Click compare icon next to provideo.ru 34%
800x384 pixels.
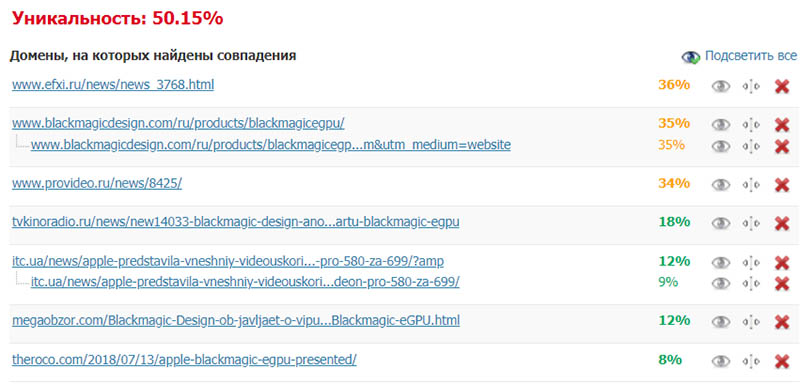[751, 185]
